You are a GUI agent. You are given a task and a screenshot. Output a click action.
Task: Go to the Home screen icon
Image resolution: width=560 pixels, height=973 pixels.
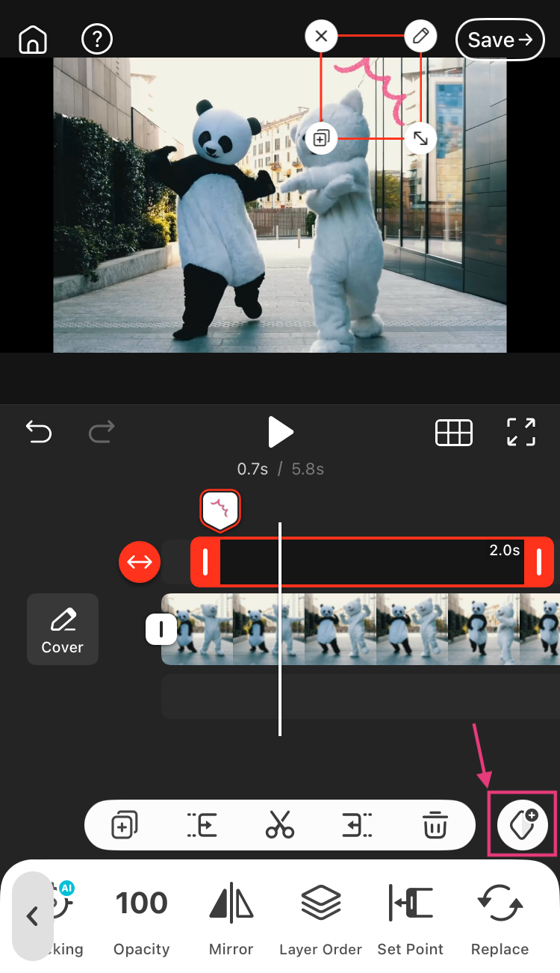click(33, 40)
